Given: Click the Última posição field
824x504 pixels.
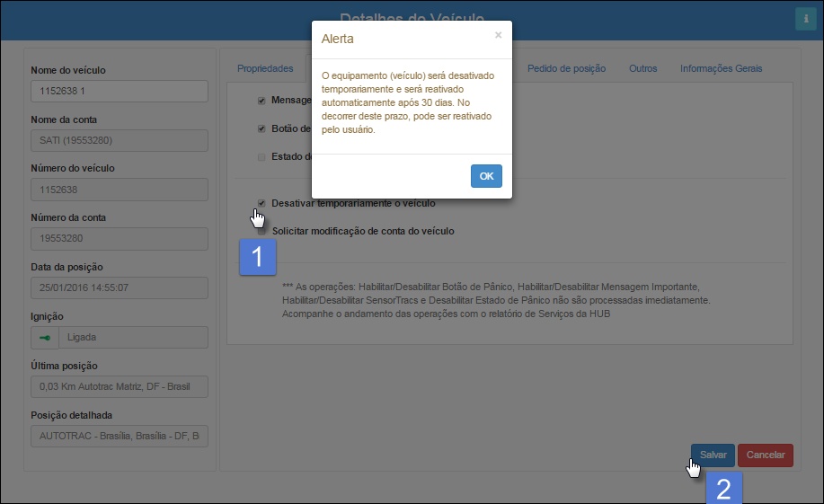Looking at the screenshot, I should coord(120,387).
